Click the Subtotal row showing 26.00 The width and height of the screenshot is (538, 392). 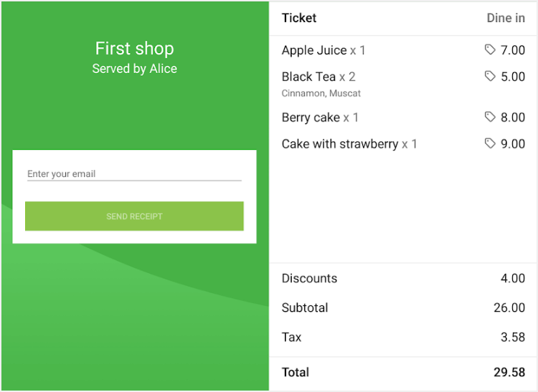pyautogui.click(x=403, y=307)
